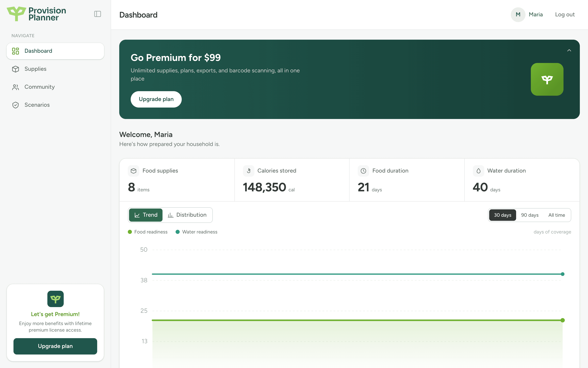
Task: Click the "Calories stored" card label
Action: click(x=277, y=171)
